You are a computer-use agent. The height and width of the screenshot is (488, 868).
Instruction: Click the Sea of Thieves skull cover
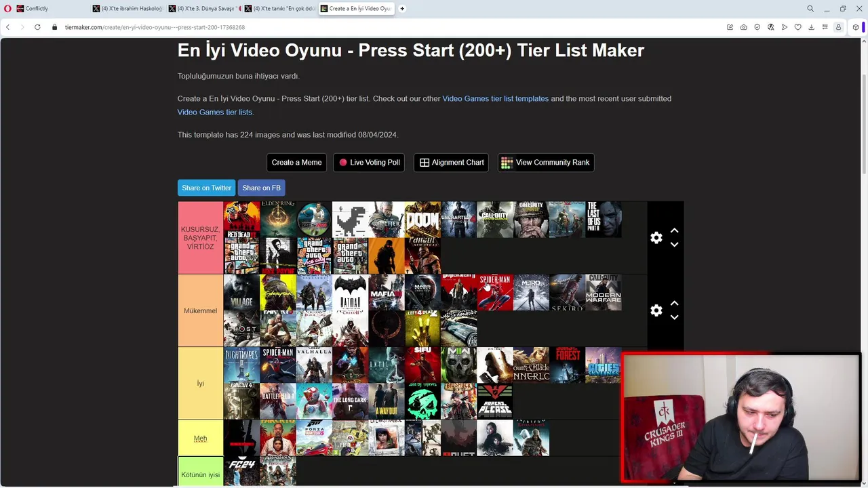(x=422, y=401)
